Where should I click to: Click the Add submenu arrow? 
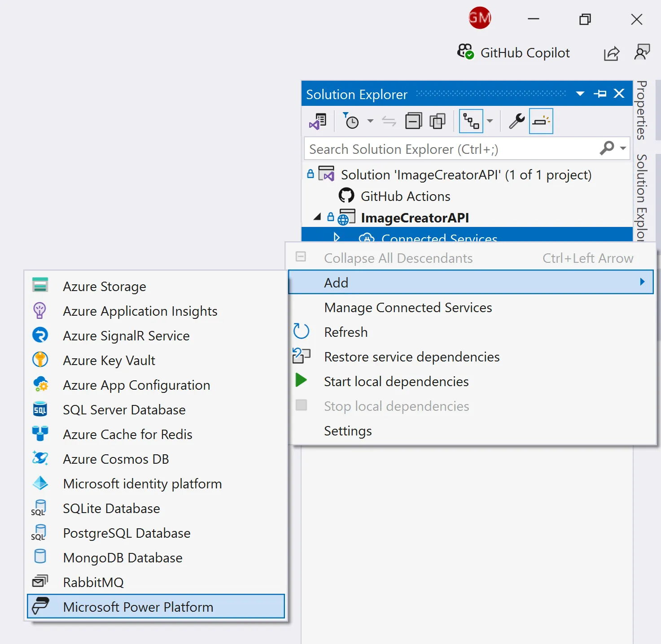[x=642, y=282]
